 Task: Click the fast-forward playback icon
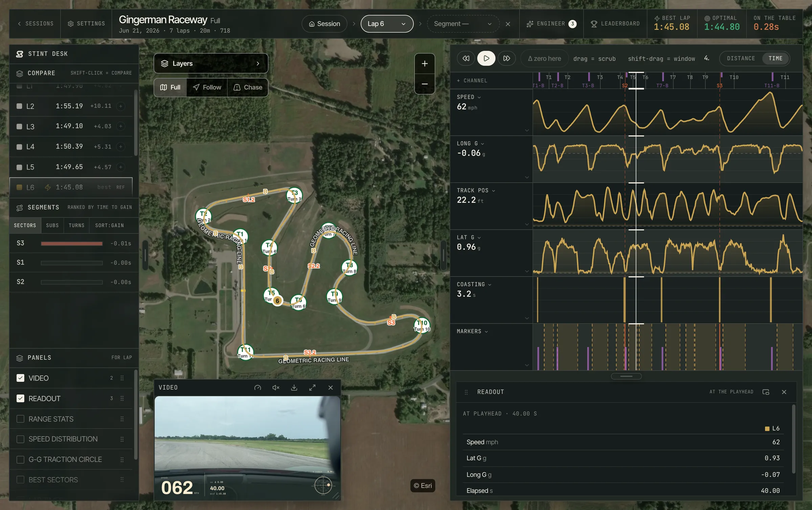point(506,59)
